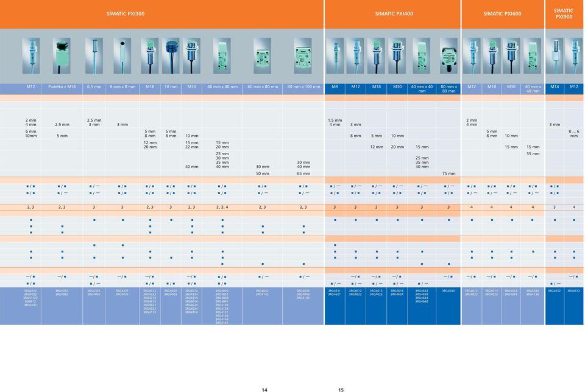This screenshot has height=392, width=585.
Task: Click order number 3RG4302
Action: [x=94, y=290]
